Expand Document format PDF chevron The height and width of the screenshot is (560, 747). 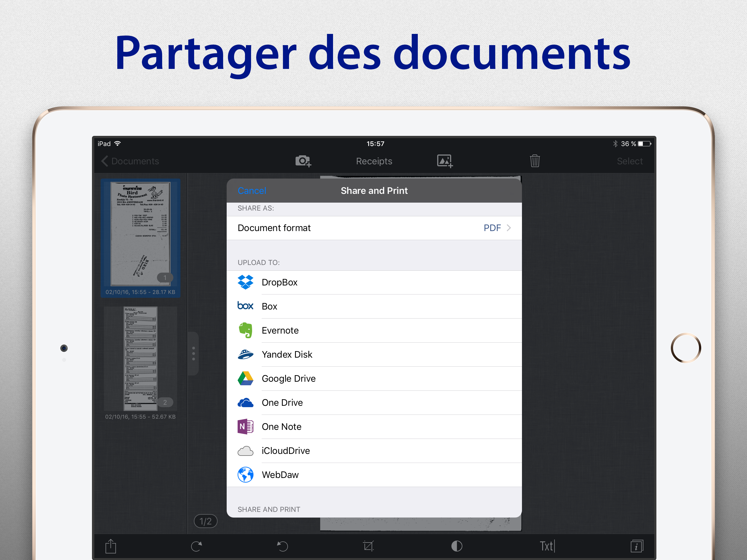pos(508,228)
